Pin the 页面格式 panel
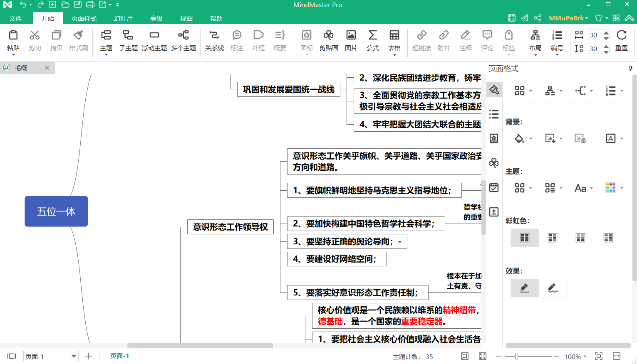637x364 pixels. (630, 69)
